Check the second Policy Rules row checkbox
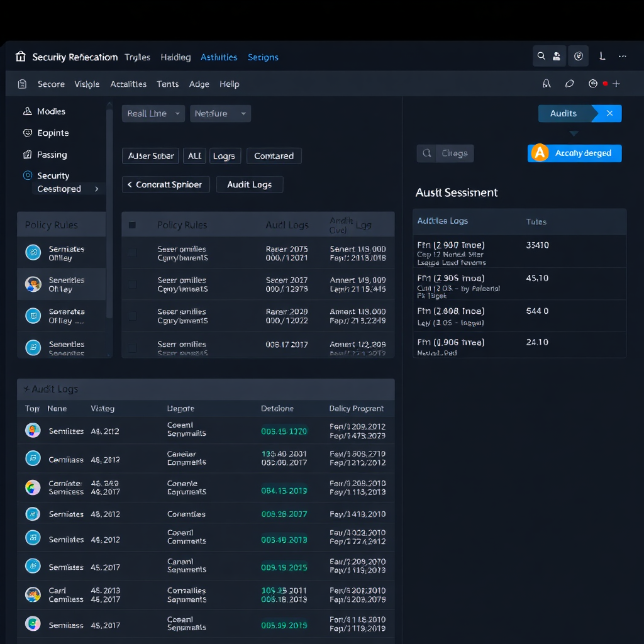644x644 pixels. (132, 284)
